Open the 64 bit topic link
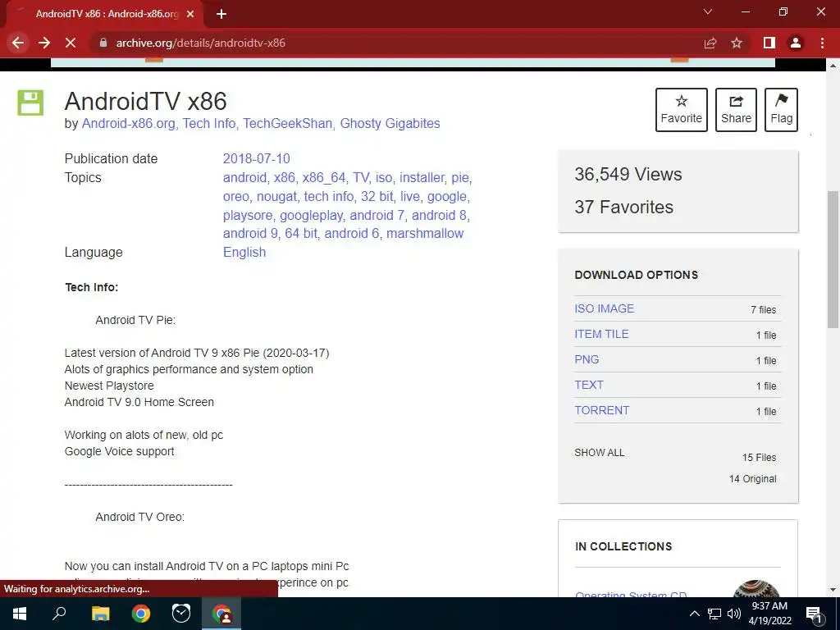Viewport: 840px width, 630px height. click(301, 234)
